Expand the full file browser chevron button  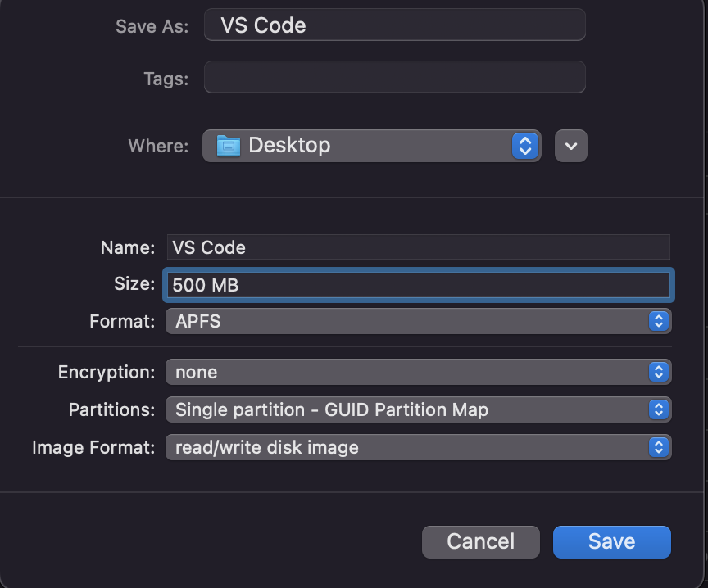tap(570, 146)
